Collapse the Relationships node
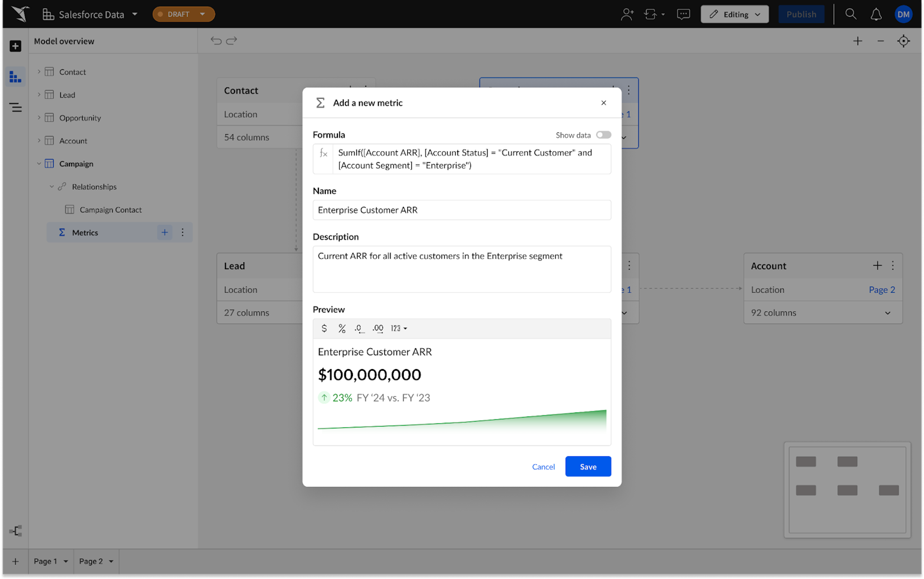The height and width of the screenshot is (579, 924). (x=51, y=186)
